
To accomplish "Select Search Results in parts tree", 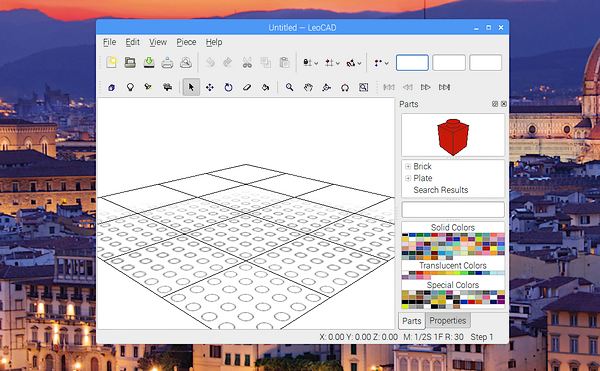I will tap(440, 190).
